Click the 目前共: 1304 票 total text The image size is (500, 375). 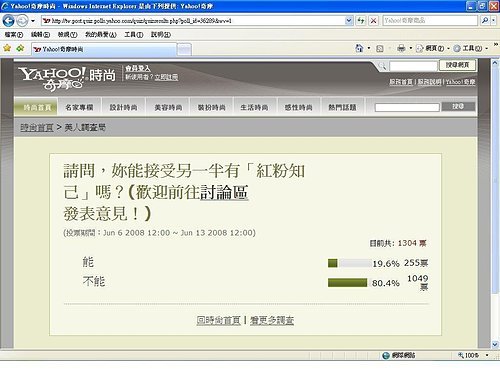click(398, 243)
